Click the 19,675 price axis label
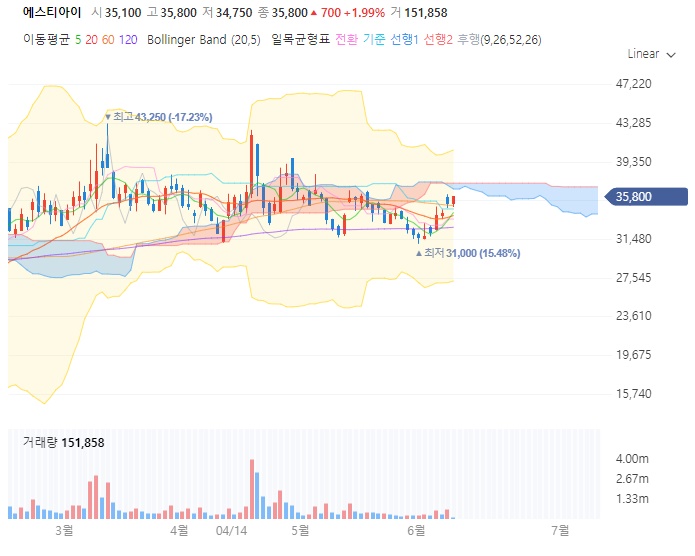The image size is (695, 556). coord(633,355)
